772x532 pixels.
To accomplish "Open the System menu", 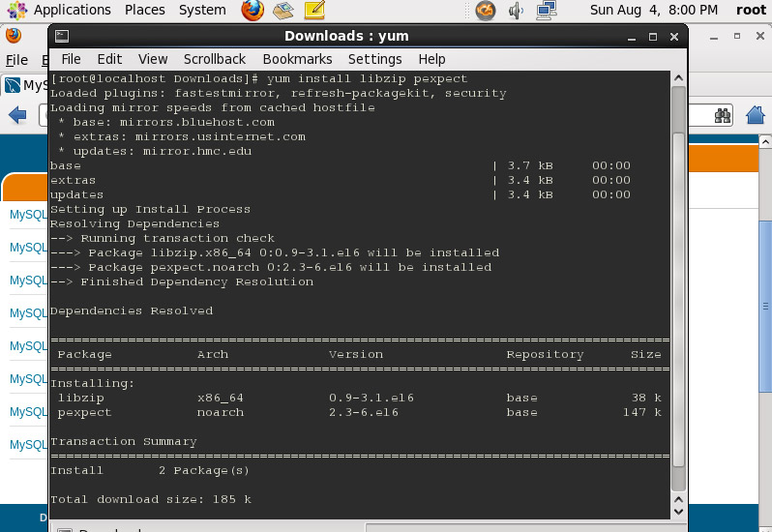I will point(202,10).
